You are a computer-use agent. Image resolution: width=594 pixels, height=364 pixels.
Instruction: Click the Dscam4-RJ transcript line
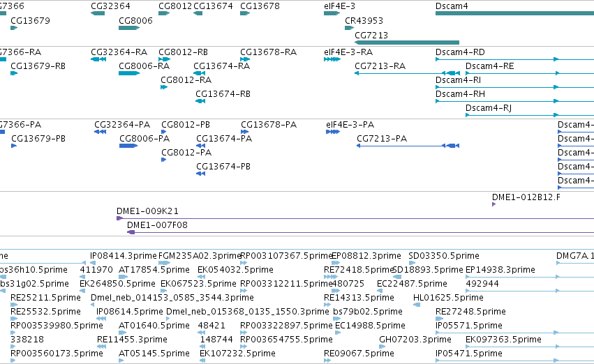(x=530, y=115)
